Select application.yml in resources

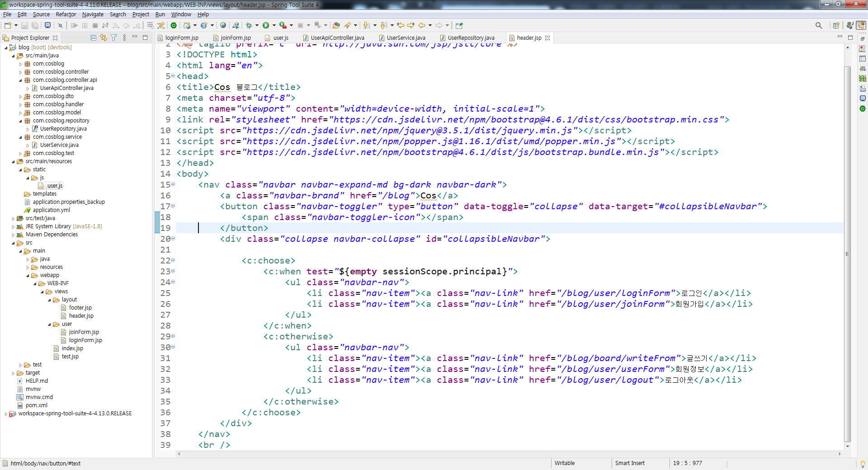pyautogui.click(x=51, y=210)
